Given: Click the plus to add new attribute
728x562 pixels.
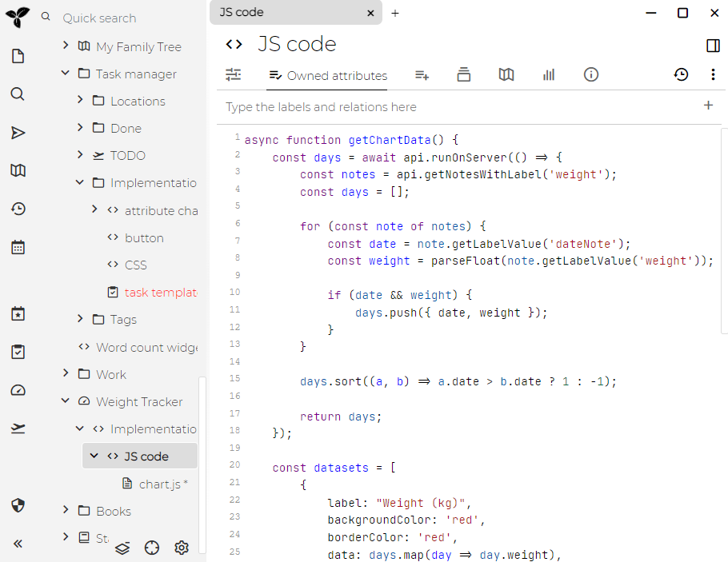Looking at the screenshot, I should pyautogui.click(x=709, y=105).
